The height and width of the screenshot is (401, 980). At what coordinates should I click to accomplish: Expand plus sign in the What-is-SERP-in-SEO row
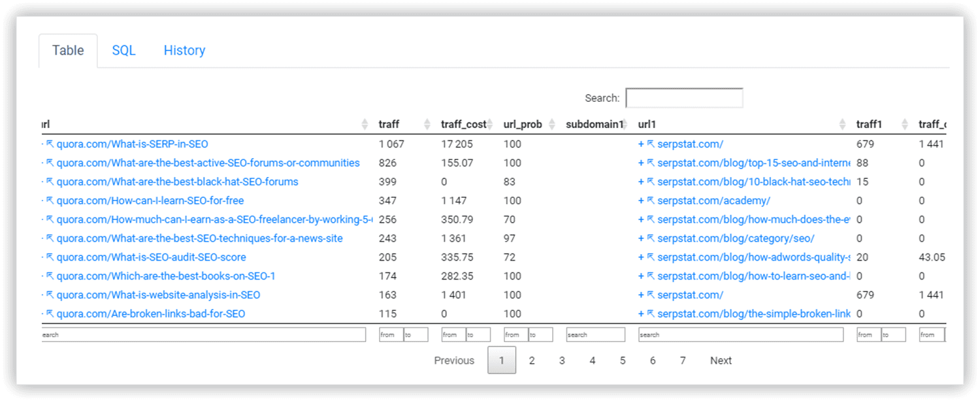pos(641,144)
